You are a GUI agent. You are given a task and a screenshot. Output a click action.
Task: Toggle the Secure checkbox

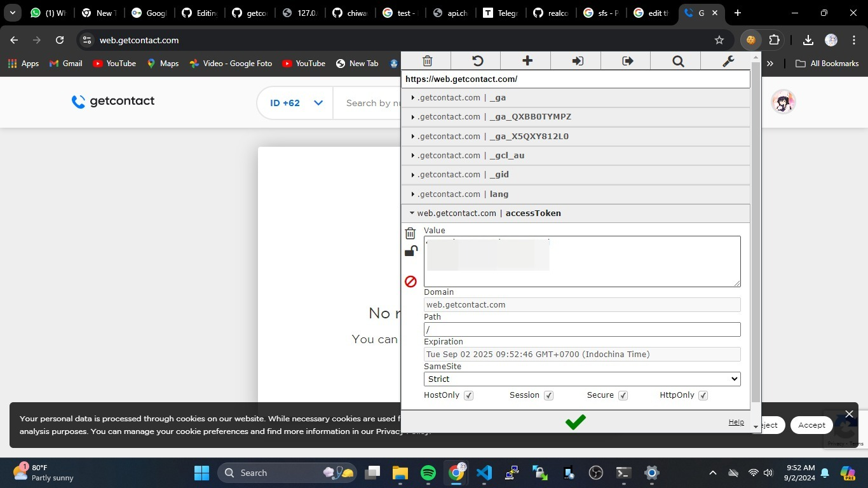[x=623, y=395]
